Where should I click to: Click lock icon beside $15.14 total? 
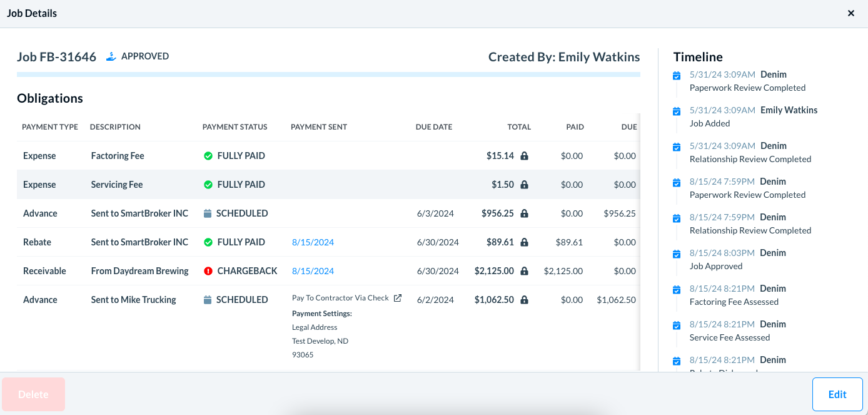pos(524,156)
